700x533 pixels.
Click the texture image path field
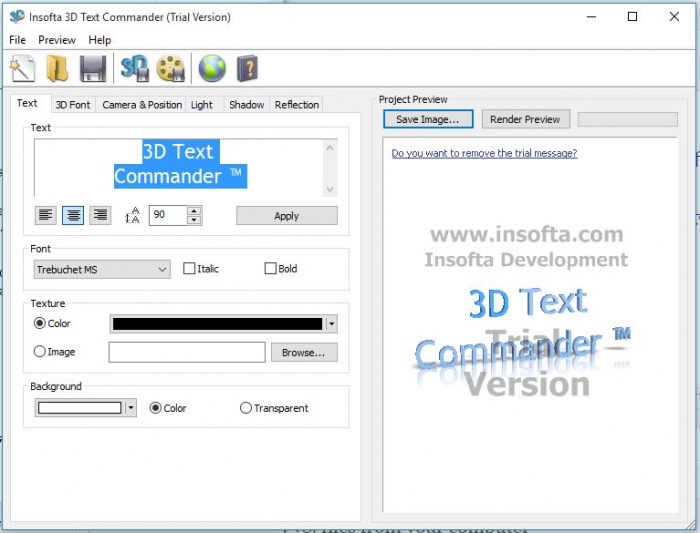point(187,352)
